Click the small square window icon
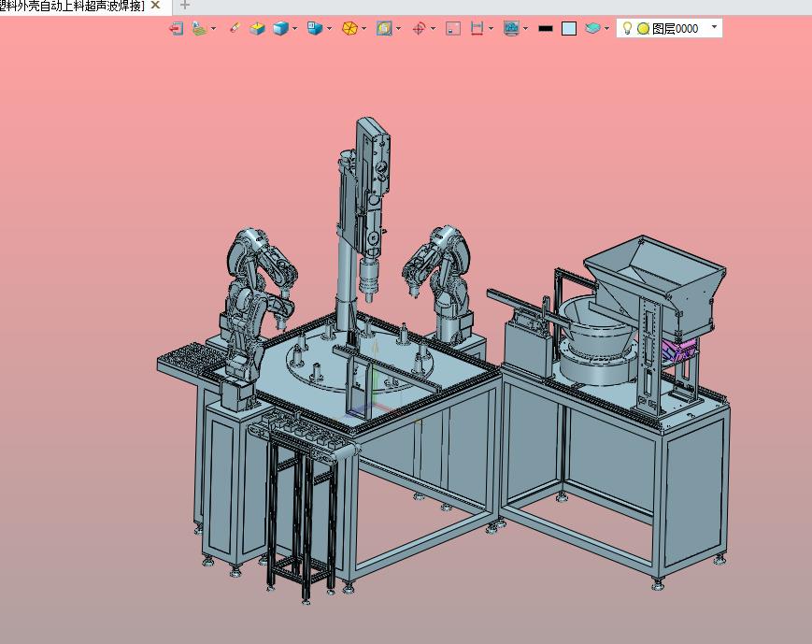 (453, 28)
